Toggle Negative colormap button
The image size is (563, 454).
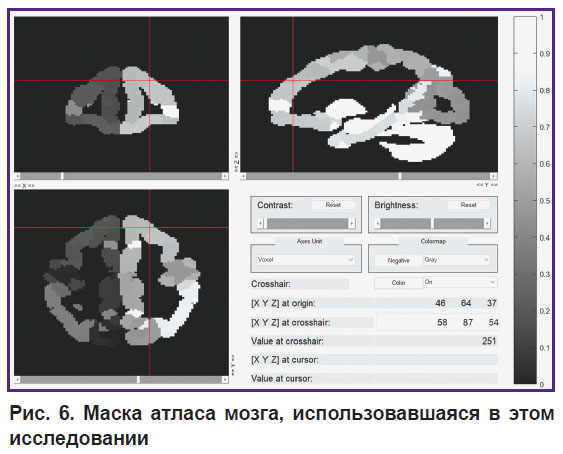pos(399,260)
